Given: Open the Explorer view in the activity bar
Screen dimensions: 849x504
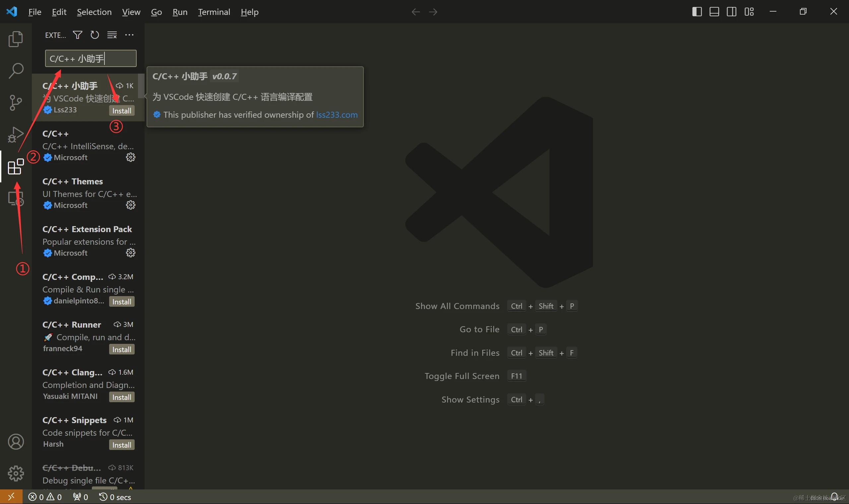Looking at the screenshot, I should point(15,39).
